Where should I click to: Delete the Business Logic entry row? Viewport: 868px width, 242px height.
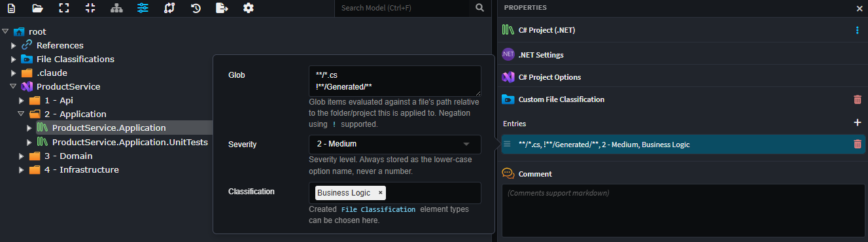coord(858,145)
